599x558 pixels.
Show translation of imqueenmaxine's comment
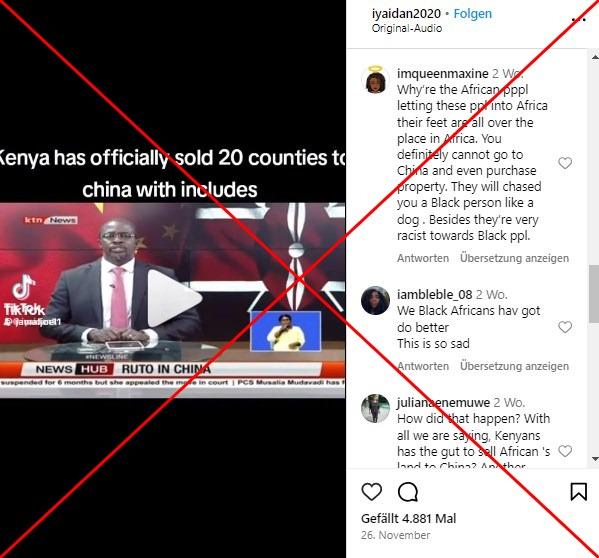tap(514, 258)
